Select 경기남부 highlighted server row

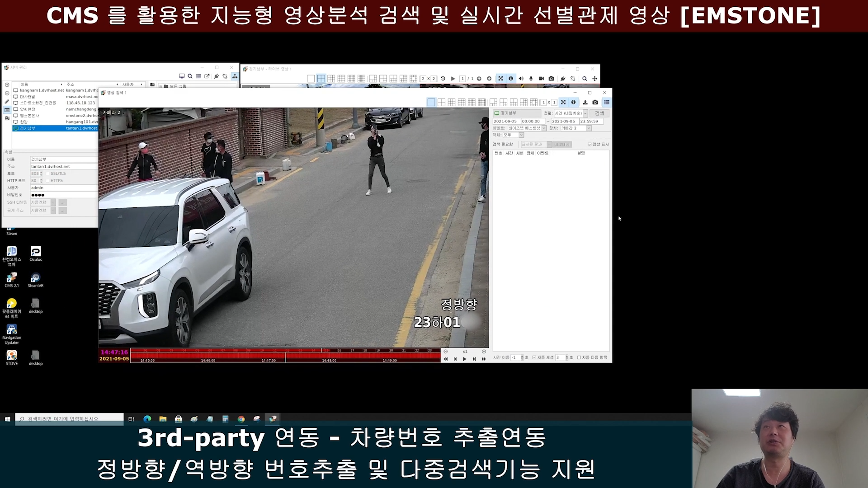pyautogui.click(x=55, y=128)
